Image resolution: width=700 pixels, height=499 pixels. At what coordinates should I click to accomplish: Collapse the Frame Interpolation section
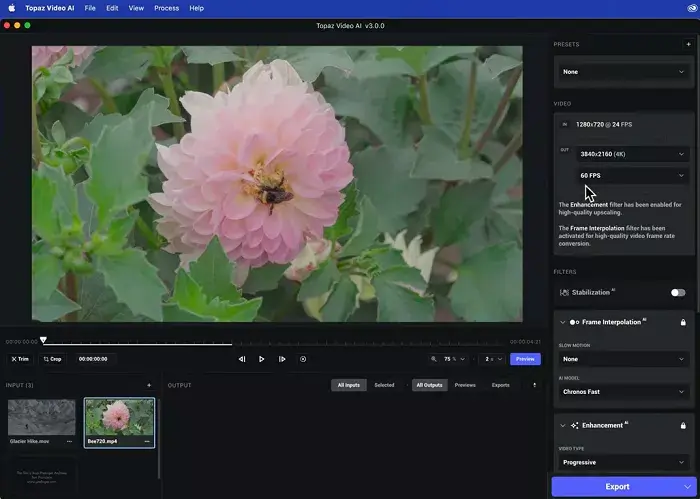click(x=562, y=322)
